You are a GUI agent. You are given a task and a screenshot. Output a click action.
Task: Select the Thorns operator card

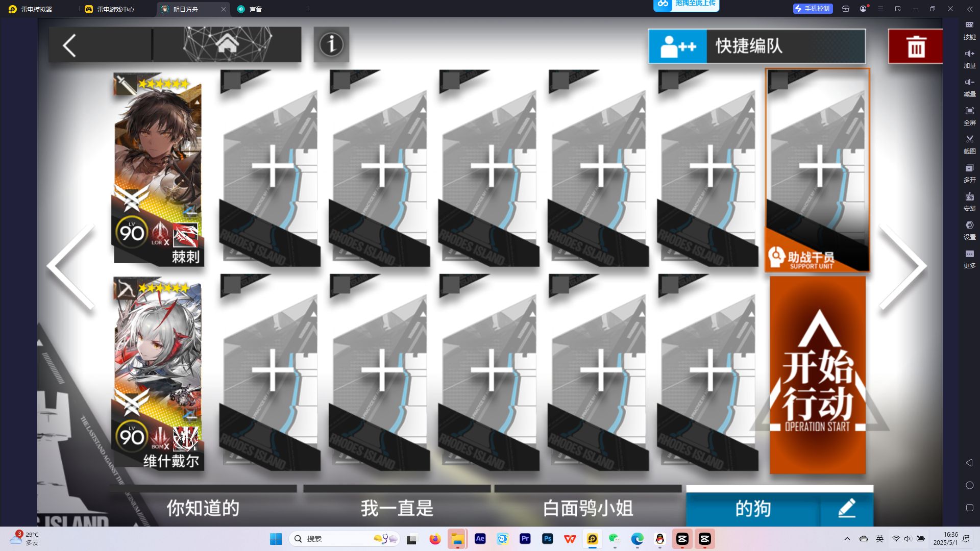coord(158,169)
